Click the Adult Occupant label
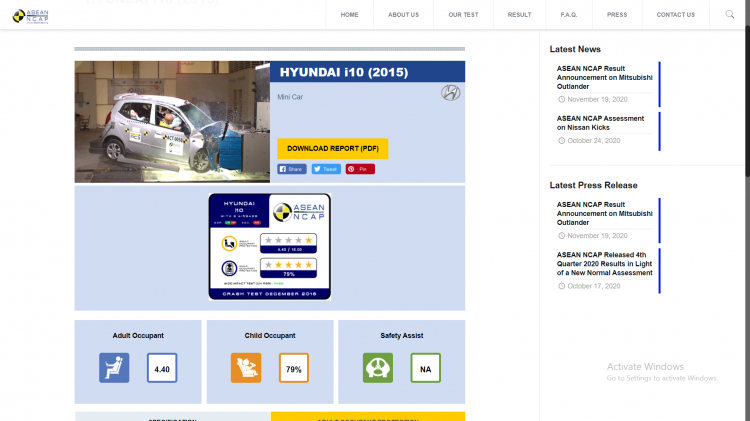Image resolution: width=750 pixels, height=421 pixels. click(138, 335)
